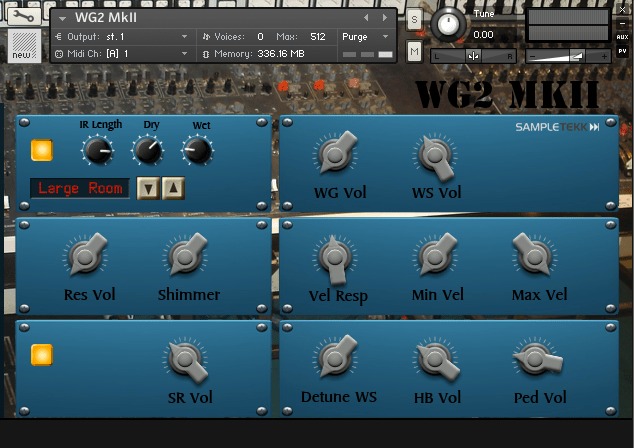Click the Large Room preset display
This screenshot has width=634, height=448.
(x=80, y=188)
